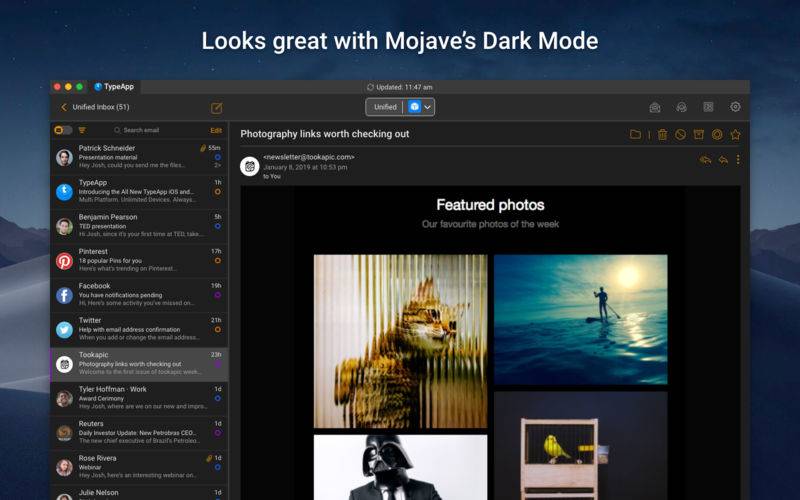Toggle the purple dot on the Reuters email
The width and height of the screenshot is (800, 500).
click(217, 433)
